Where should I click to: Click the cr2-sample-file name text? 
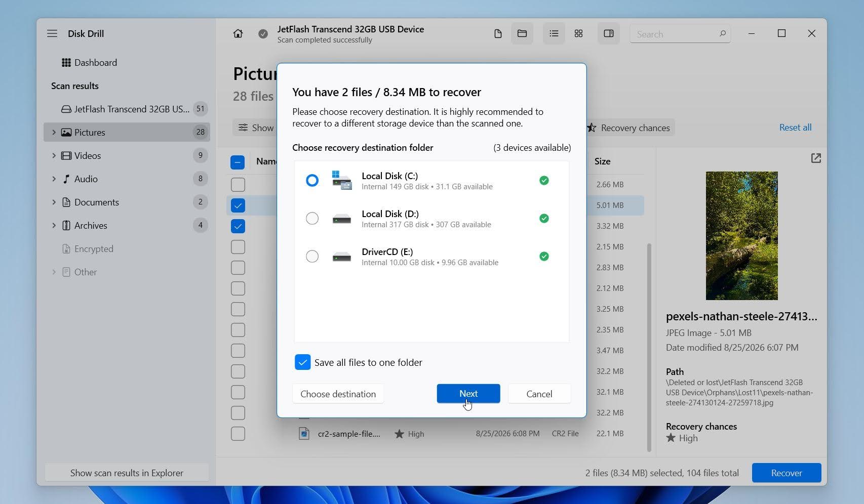349,434
